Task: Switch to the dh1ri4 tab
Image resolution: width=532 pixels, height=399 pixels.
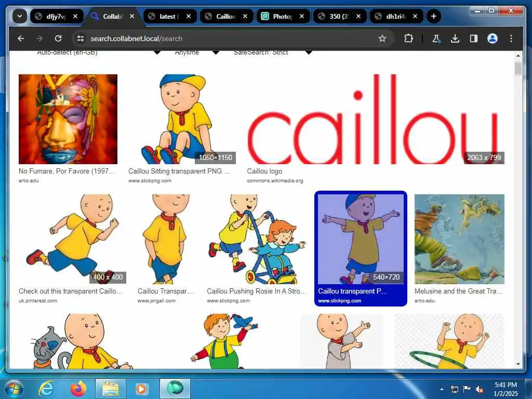Action: [x=396, y=16]
